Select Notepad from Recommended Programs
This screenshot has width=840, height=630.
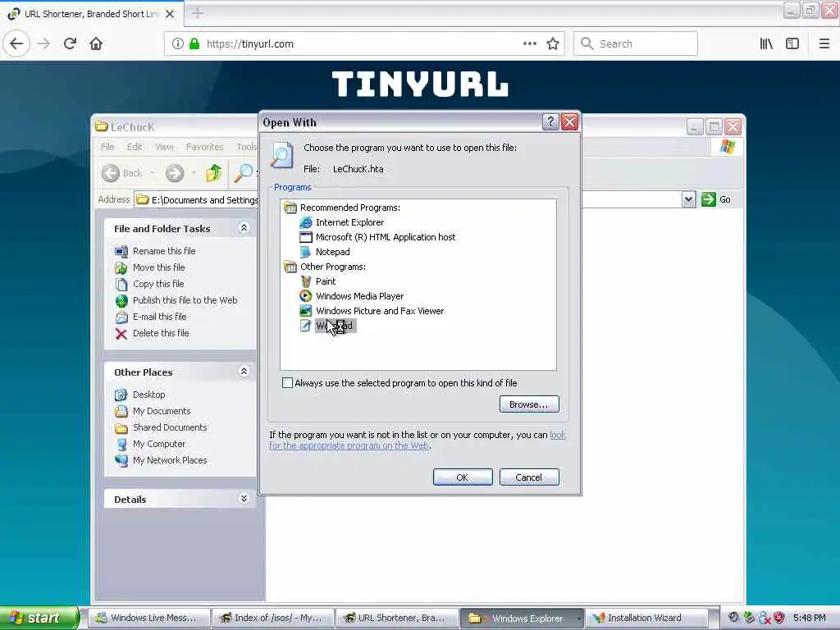[332, 252]
